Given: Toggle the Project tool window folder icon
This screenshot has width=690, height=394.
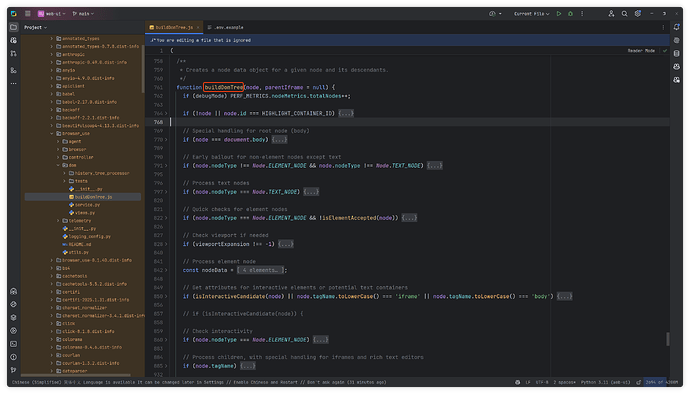Looking at the screenshot, I should click(x=14, y=27).
